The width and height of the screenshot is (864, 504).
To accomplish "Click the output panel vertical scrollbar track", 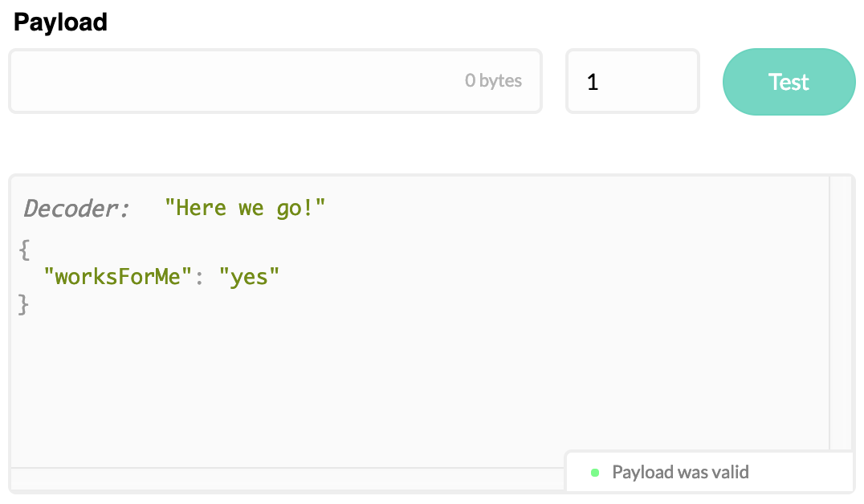I will click(842, 313).
